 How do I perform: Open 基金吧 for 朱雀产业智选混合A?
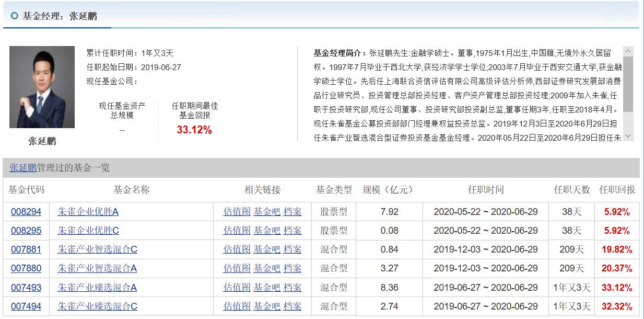pos(267,268)
